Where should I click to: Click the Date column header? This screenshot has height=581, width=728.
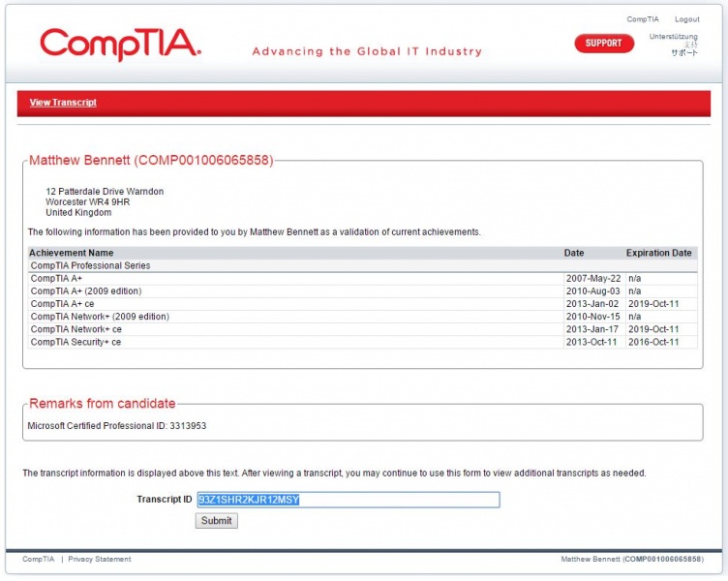click(x=574, y=253)
